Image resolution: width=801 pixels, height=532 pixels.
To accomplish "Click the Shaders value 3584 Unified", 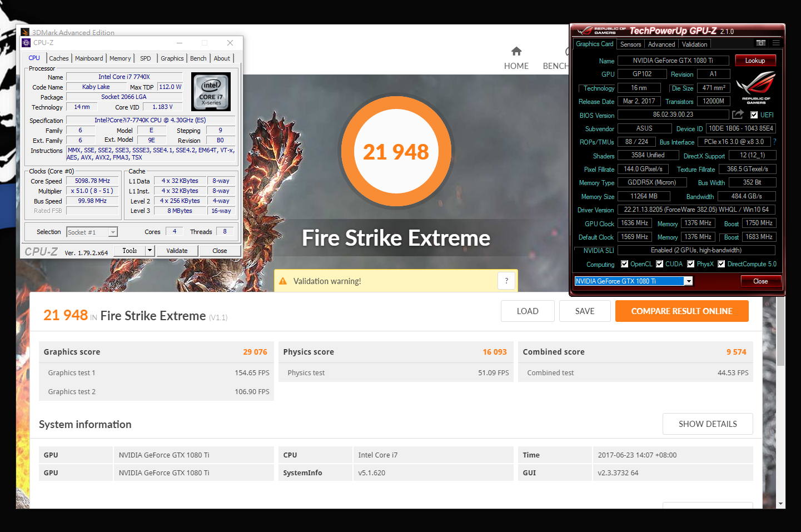I will pos(648,155).
